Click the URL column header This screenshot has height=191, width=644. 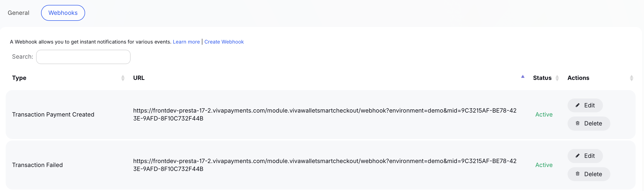point(139,78)
